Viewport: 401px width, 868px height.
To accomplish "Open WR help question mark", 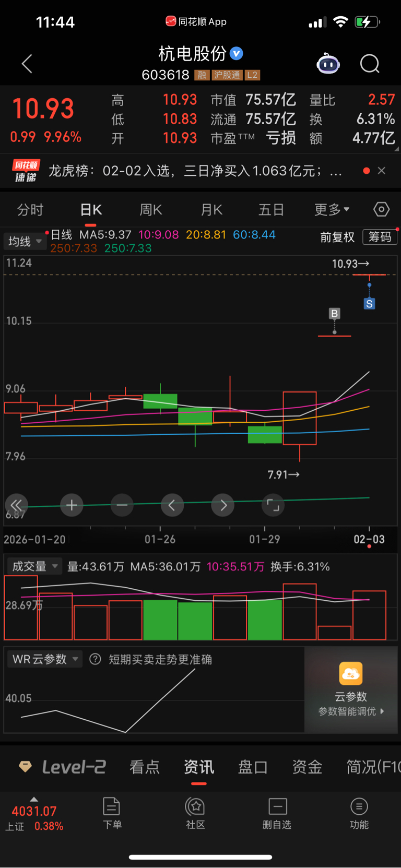I will 95,659.
